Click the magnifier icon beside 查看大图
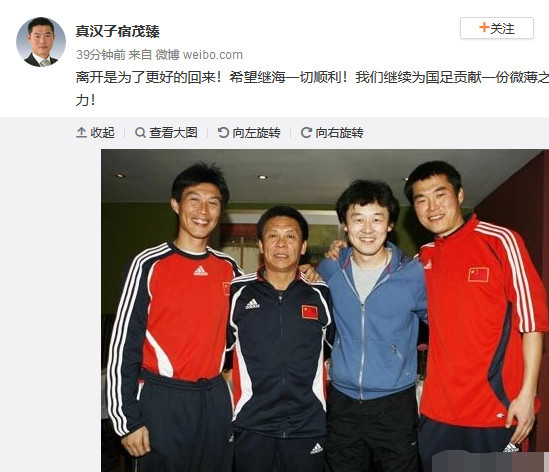 tap(140, 133)
